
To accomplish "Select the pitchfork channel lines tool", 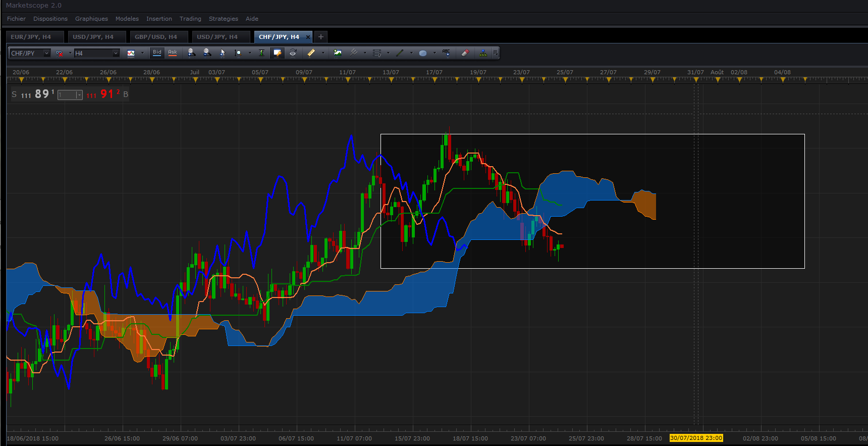I will pos(354,53).
